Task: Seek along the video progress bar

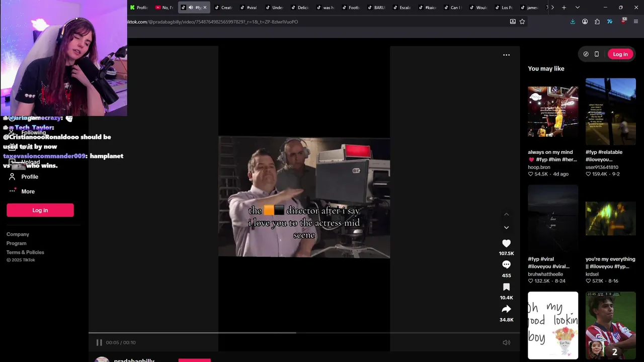Action: (304, 332)
